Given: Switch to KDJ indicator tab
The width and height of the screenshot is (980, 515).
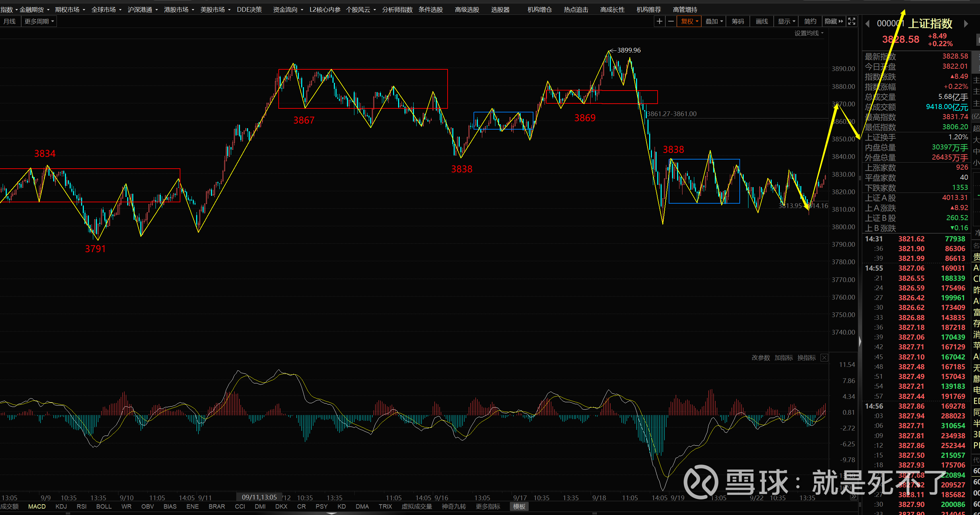Looking at the screenshot, I should pyautogui.click(x=61, y=506).
